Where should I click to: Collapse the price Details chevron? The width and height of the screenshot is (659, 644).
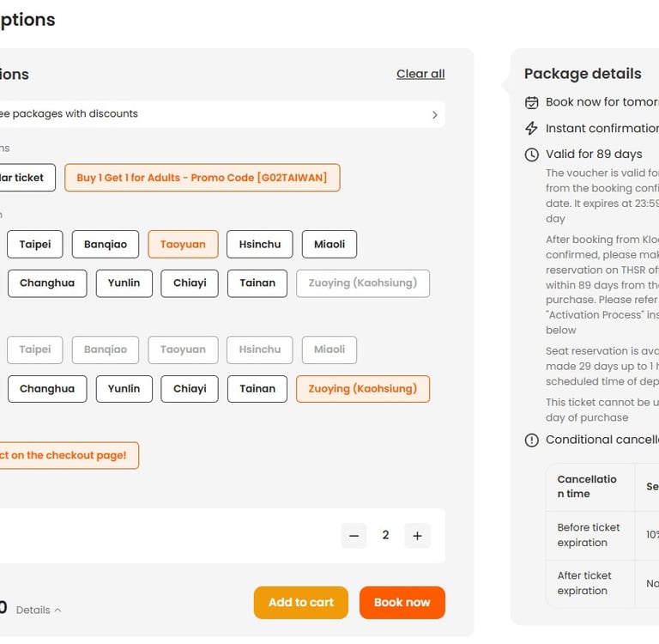[x=57, y=611]
